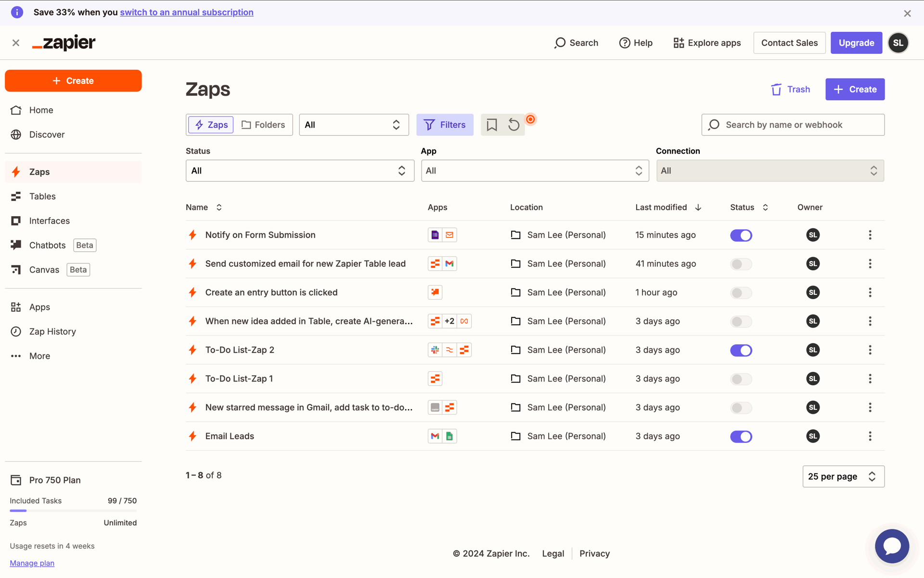The width and height of the screenshot is (924, 578).
Task: Open the Status filter dropdown
Action: pyautogui.click(x=300, y=171)
